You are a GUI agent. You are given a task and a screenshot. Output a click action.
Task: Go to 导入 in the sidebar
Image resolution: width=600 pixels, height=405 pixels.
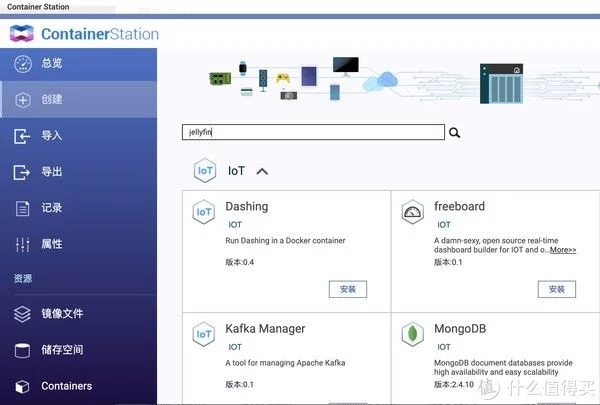tap(78, 136)
